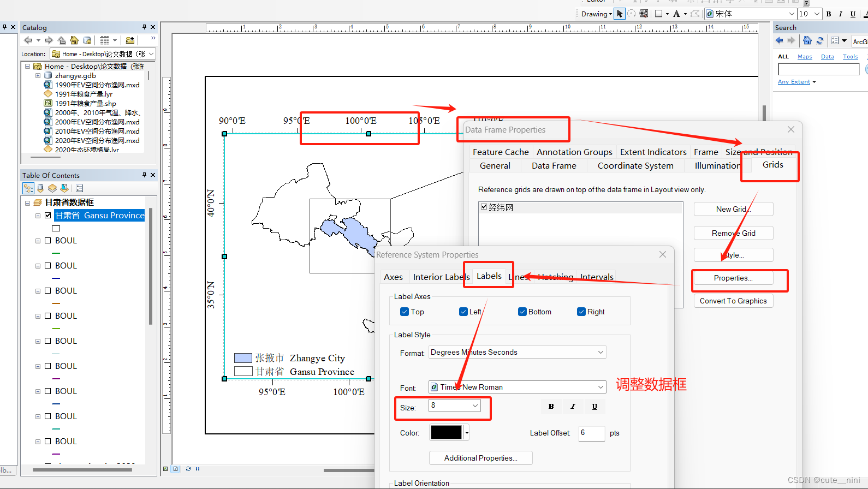Viewport: 868px width, 489px height.
Task: Select 1991年粮食产量.shp in Catalog
Action: pos(86,103)
